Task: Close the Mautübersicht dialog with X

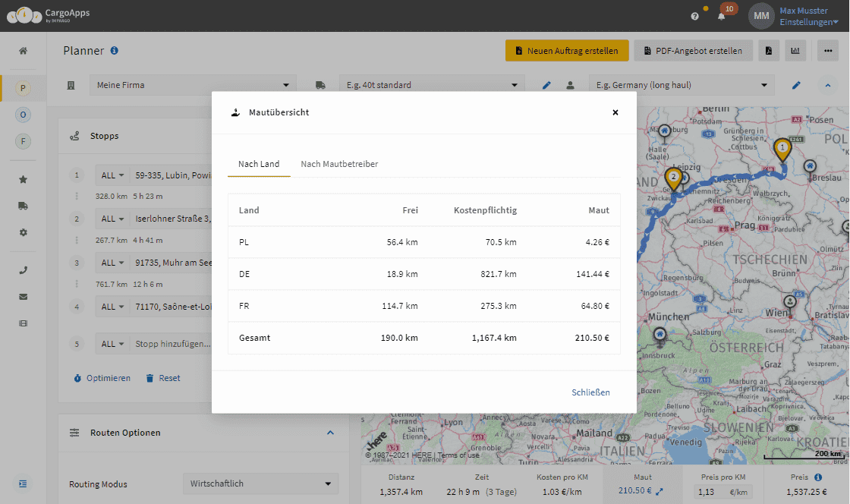Action: 615,112
